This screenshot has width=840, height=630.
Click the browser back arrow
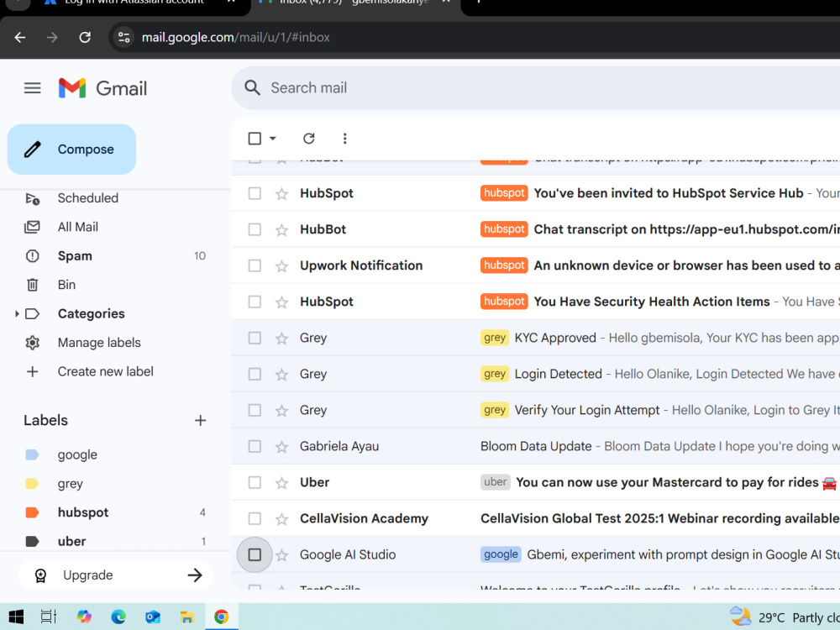pyautogui.click(x=20, y=38)
